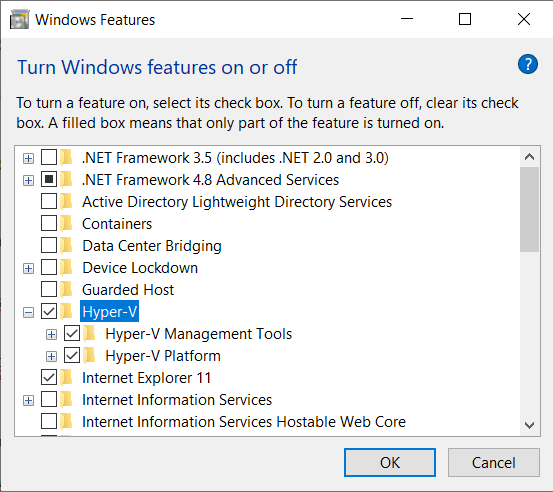Click the Containers folder icon
The width and height of the screenshot is (553, 492).
click(x=66, y=224)
